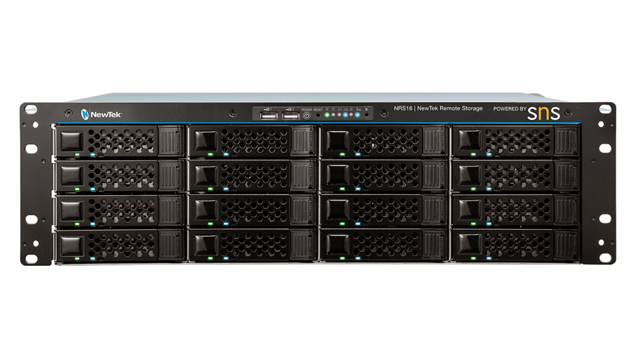Click the USB port labeled 1
The image size is (644, 345).
point(269,116)
